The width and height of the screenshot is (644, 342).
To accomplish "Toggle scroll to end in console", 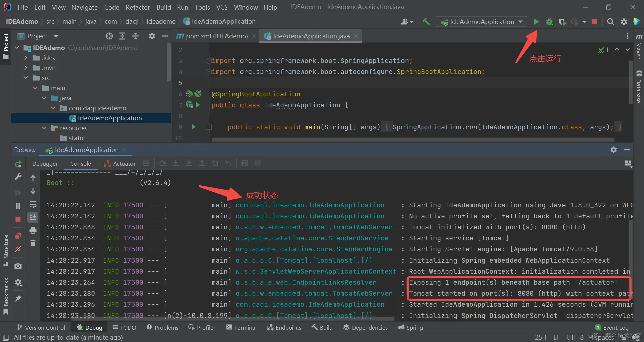I will click(x=33, y=217).
